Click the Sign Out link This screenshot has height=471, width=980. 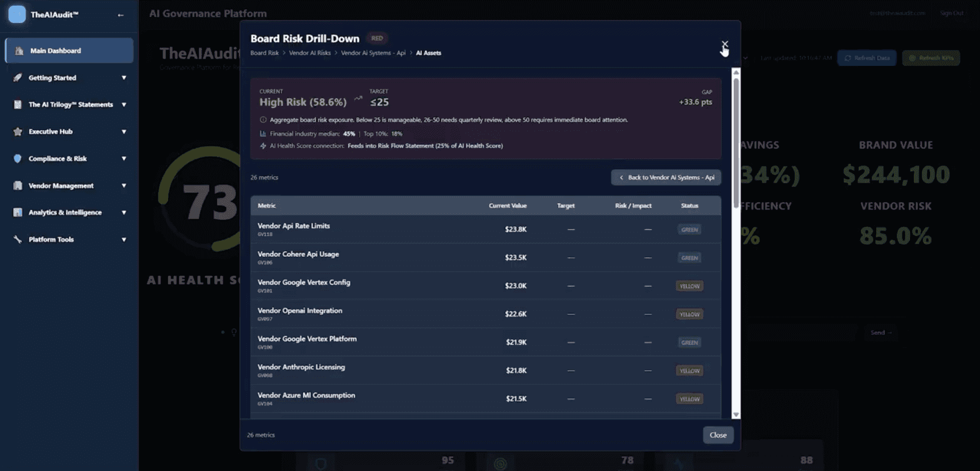pyautogui.click(x=951, y=13)
